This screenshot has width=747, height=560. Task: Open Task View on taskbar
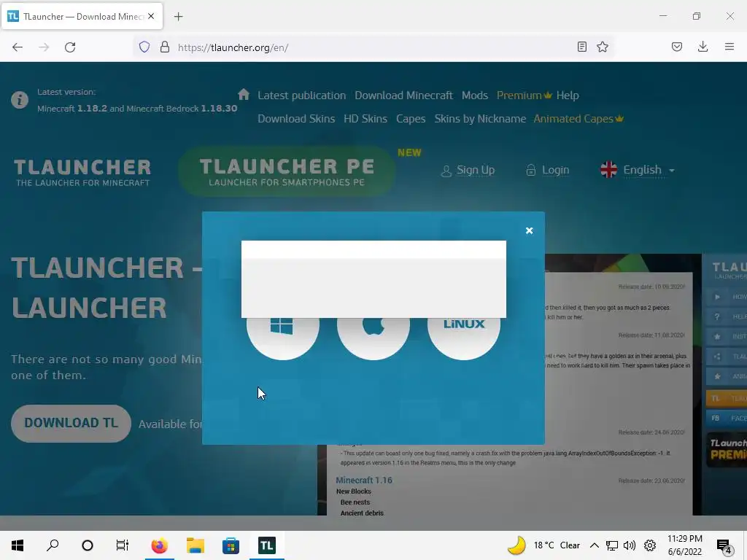coord(123,545)
